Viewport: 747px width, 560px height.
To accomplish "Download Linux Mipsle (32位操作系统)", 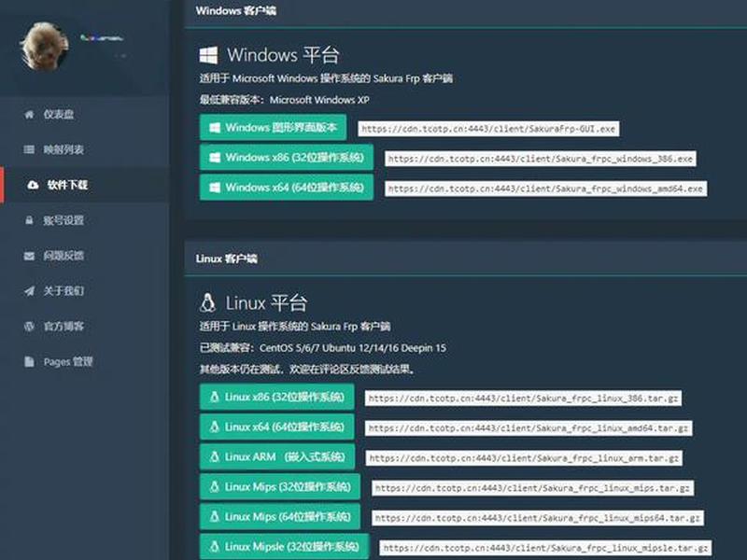I will point(284,547).
